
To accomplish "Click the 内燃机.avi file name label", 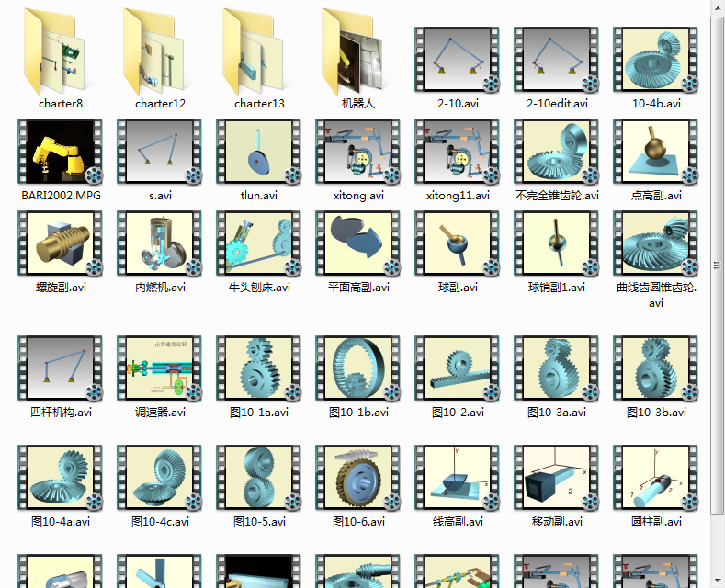I will click(x=160, y=288).
